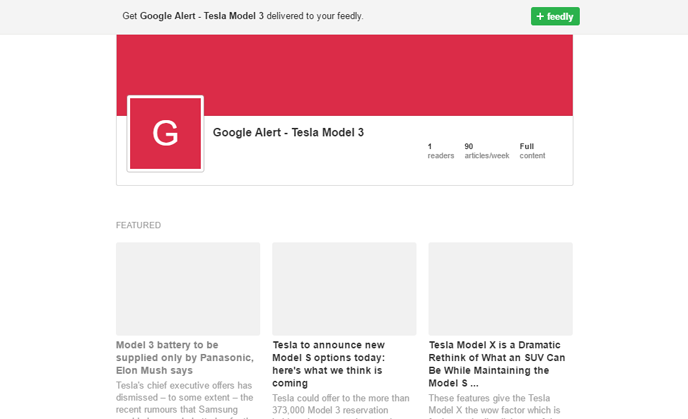The width and height of the screenshot is (688, 419).
Task: Click the red G feed logo
Action: click(x=165, y=133)
